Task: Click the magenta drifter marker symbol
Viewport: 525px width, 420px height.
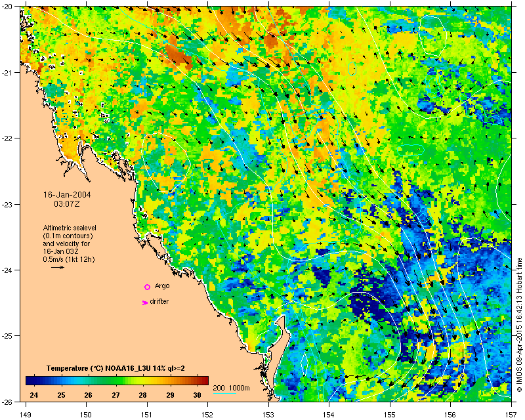Action: tap(145, 303)
